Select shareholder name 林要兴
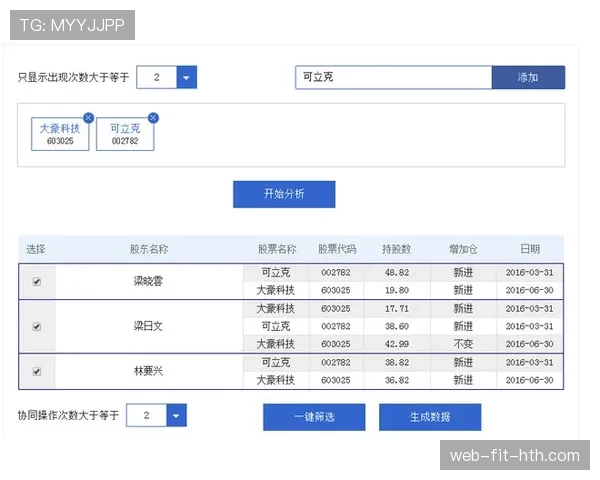 [148, 371]
